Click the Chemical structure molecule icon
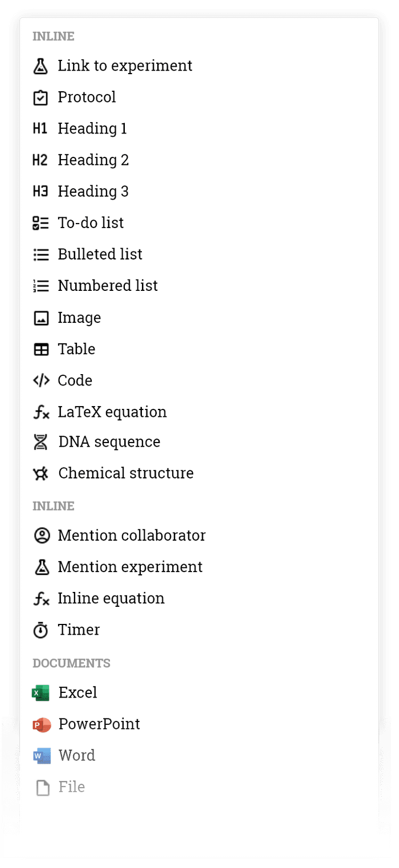 coord(40,473)
